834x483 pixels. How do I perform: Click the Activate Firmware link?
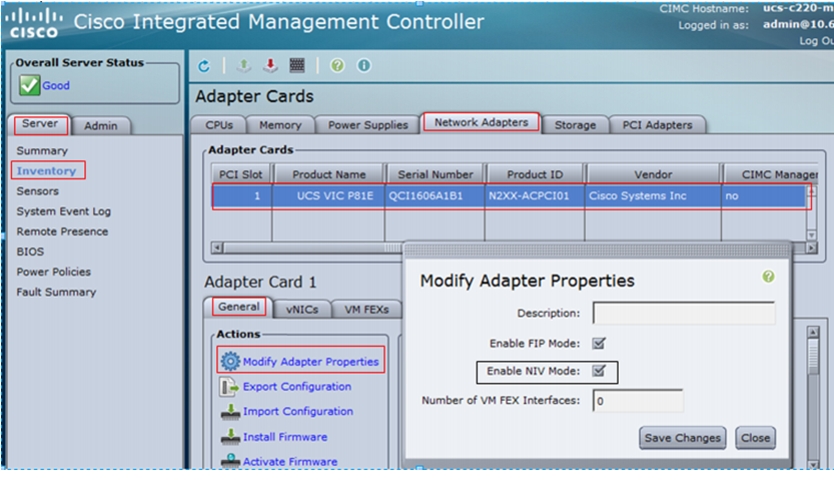tap(290, 461)
